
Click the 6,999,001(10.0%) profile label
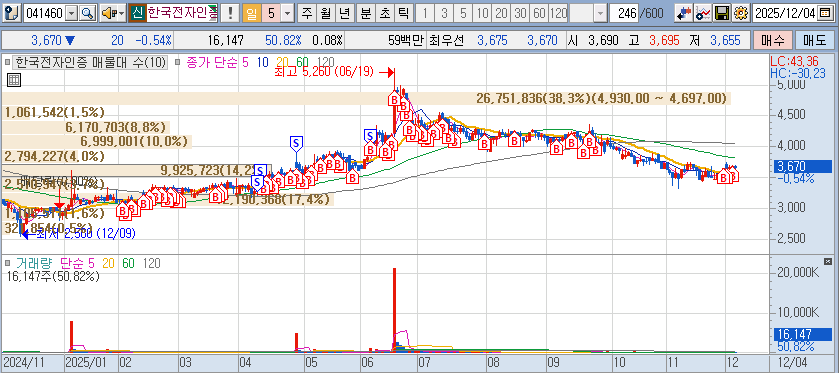(x=134, y=141)
